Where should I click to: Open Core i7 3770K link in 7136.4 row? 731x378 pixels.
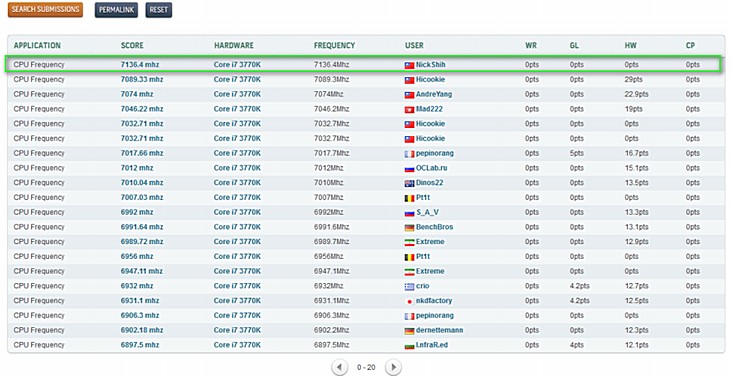click(237, 65)
